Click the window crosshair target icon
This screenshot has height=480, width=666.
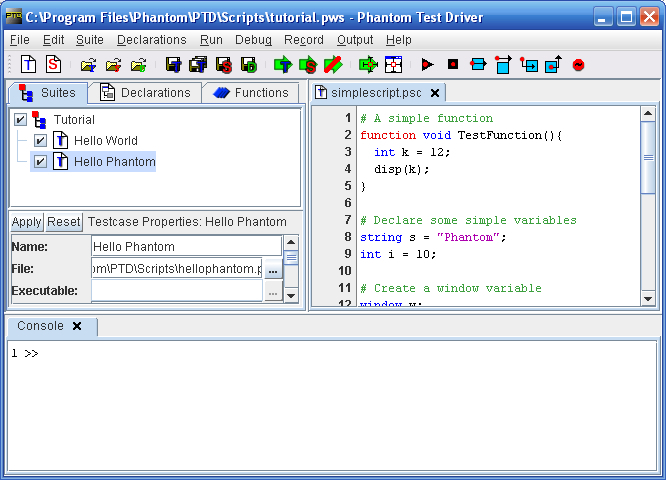[x=393, y=65]
